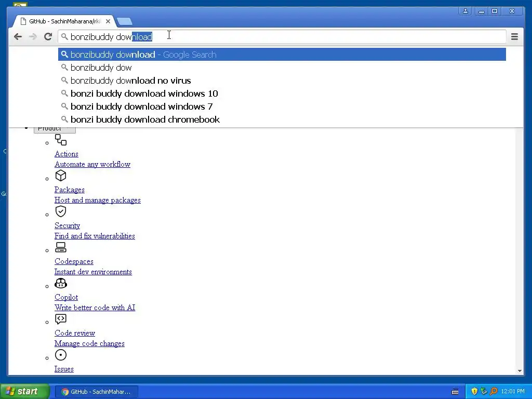Reload the page with the refresh icon
Image resolution: width=532 pixels, height=399 pixels.
tap(48, 37)
